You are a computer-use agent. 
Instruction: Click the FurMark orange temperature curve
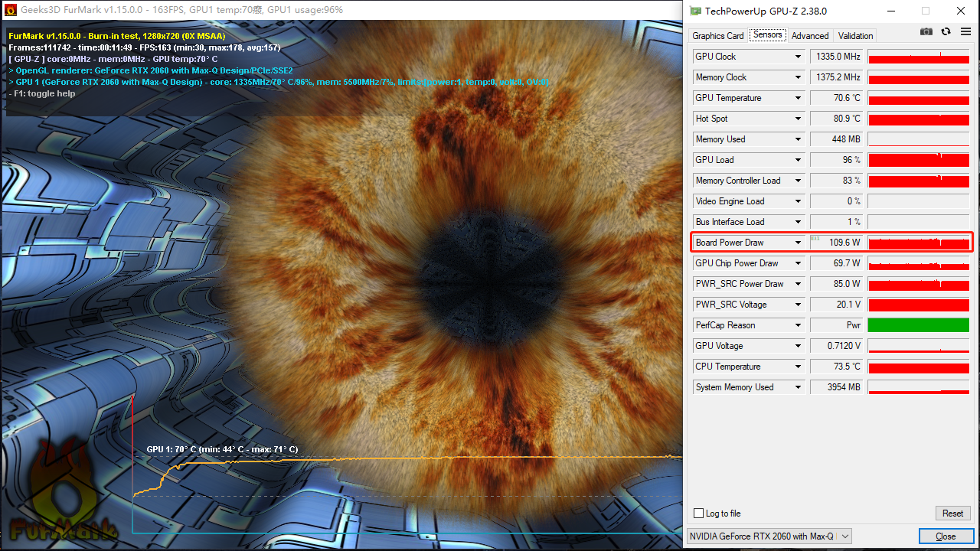point(406,458)
